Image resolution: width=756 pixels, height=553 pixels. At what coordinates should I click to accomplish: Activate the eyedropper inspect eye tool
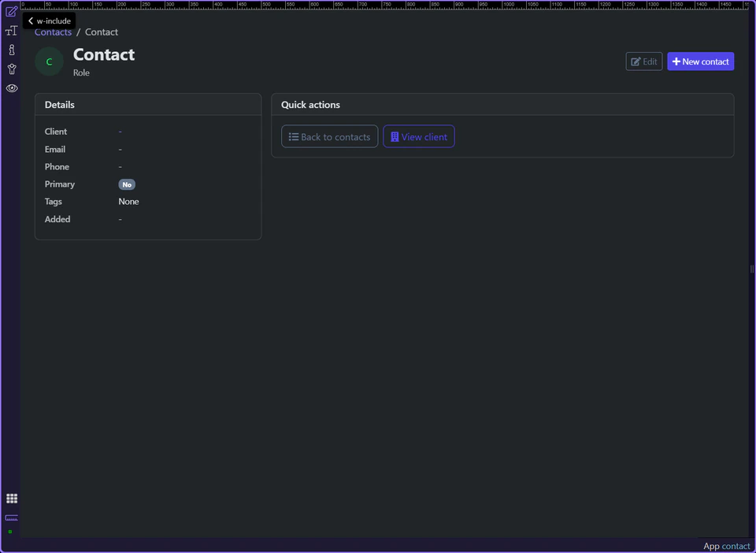coord(11,88)
